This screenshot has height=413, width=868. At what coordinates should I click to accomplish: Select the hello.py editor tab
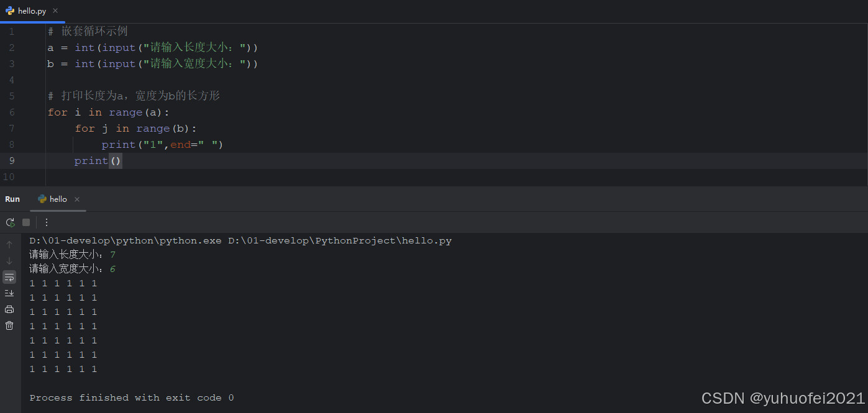32,11
